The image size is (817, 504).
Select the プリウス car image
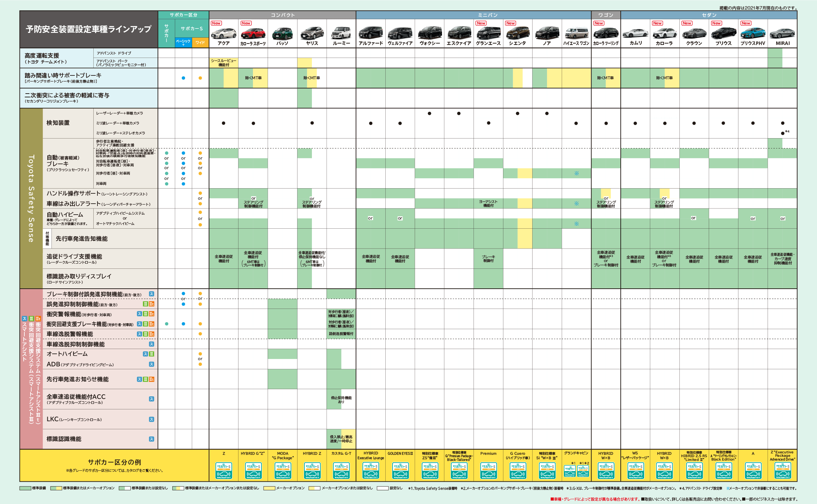point(724,33)
